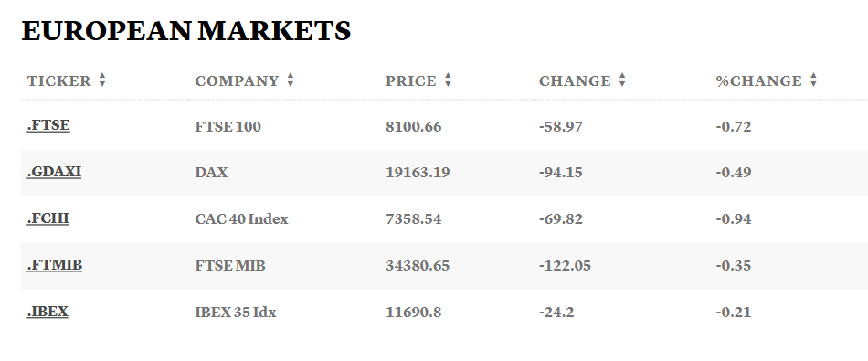The image size is (868, 361).
Task: Visit the .IBEX ticker link
Action: click(48, 311)
